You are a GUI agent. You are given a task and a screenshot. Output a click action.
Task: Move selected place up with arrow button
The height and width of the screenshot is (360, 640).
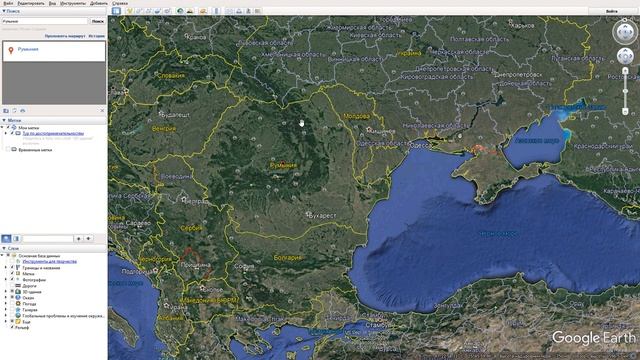(x=79, y=238)
